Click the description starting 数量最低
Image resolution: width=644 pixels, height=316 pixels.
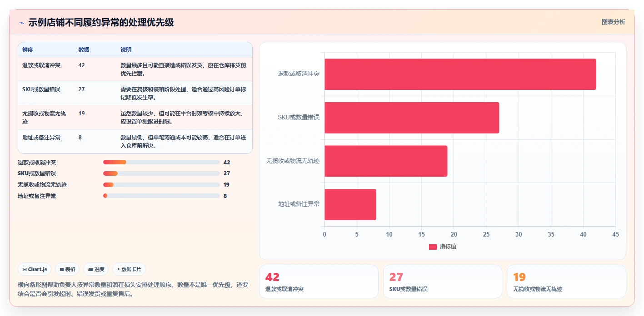coord(184,142)
